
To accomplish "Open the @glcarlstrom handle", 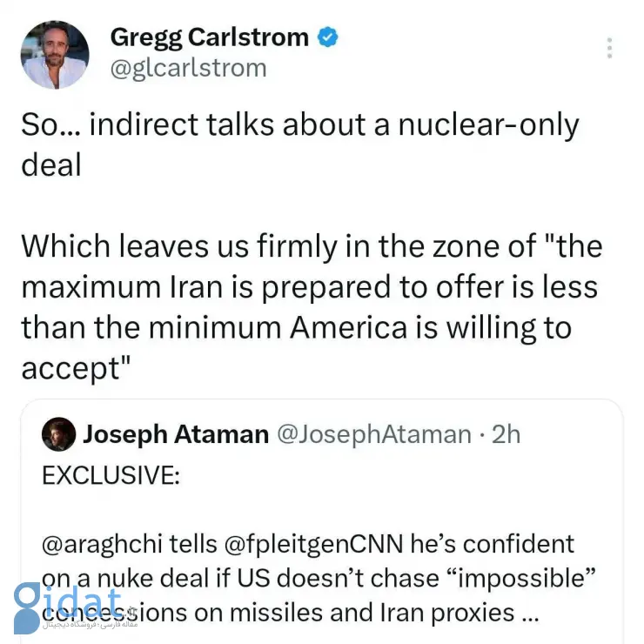I will (x=188, y=68).
